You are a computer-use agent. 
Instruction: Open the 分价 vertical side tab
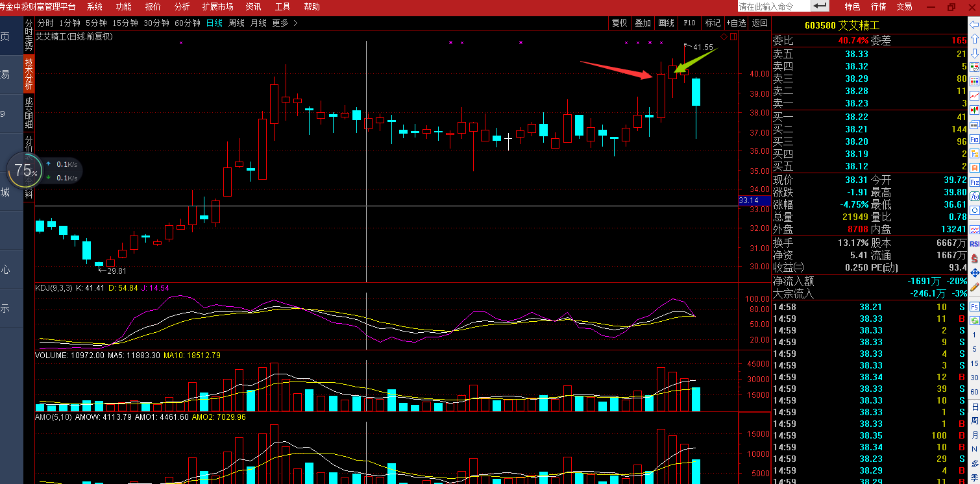click(x=29, y=143)
